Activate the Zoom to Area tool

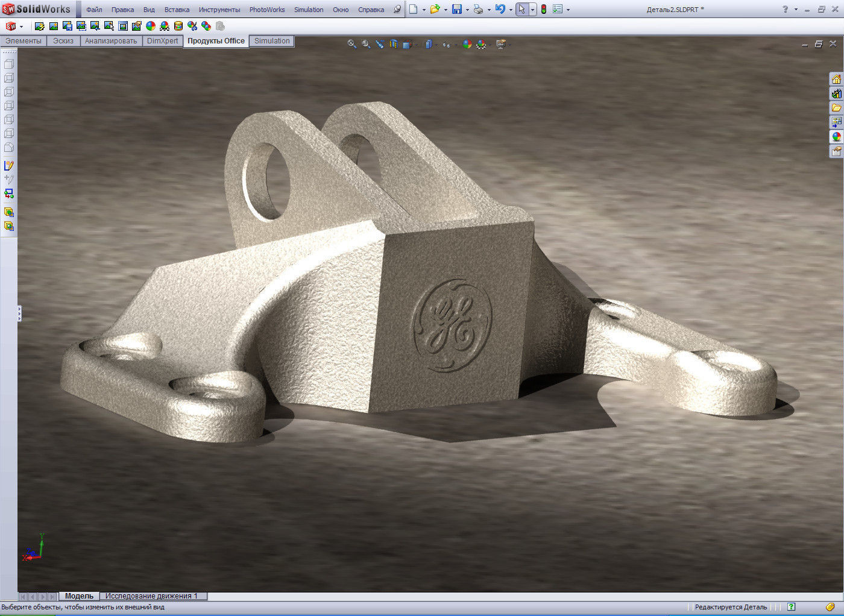[x=366, y=44]
